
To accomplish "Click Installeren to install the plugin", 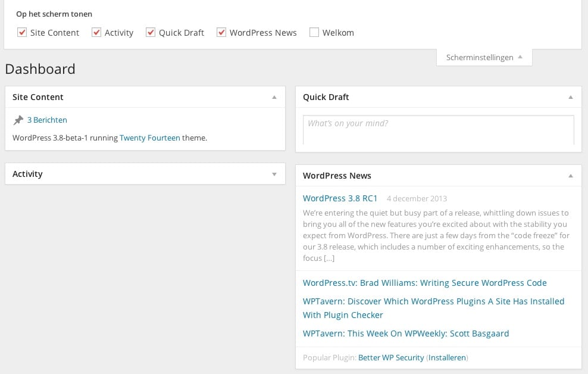I will pyautogui.click(x=446, y=357).
